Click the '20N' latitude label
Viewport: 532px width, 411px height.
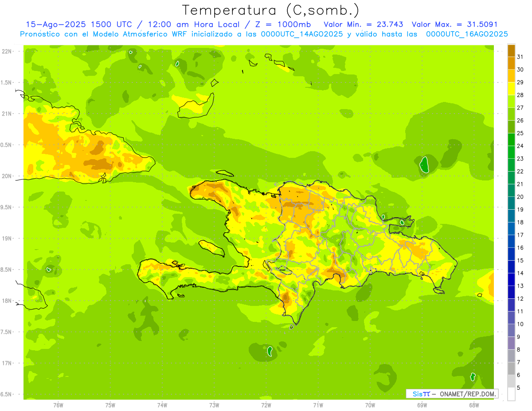pos(7,176)
